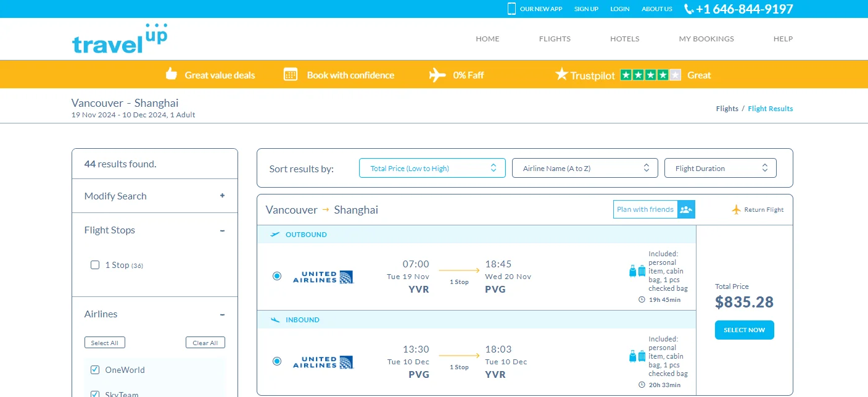The width and height of the screenshot is (868, 397).
Task: Click the Clear All airlines button
Action: pyautogui.click(x=205, y=343)
